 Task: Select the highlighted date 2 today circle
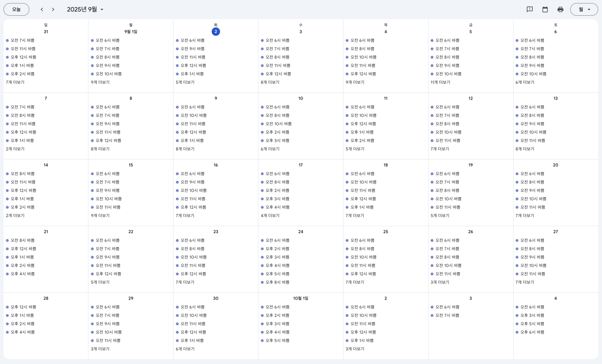coord(216,32)
